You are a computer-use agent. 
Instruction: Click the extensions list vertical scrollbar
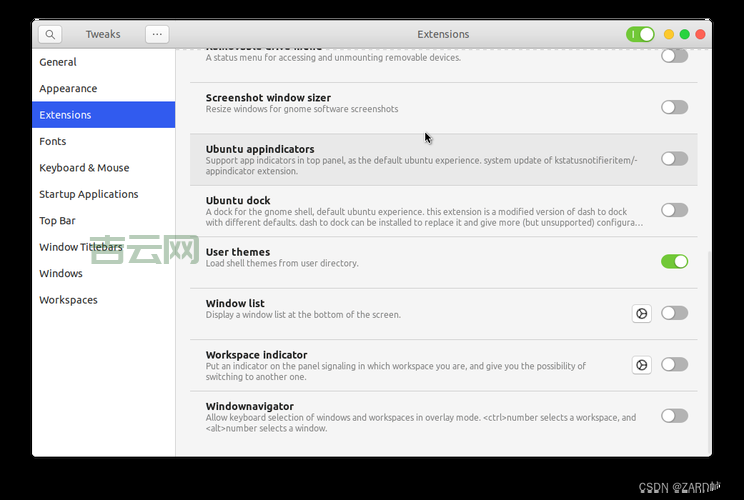(708, 350)
